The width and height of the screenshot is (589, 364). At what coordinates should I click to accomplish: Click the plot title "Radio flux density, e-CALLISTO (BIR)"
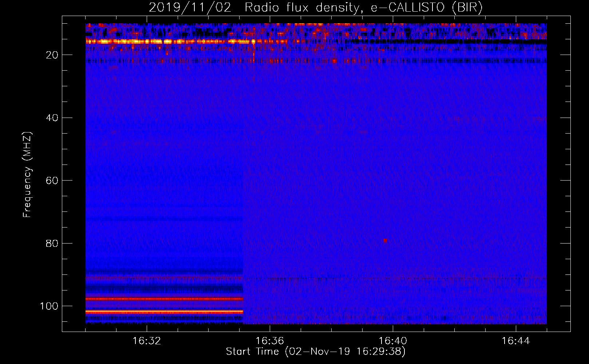363,8
